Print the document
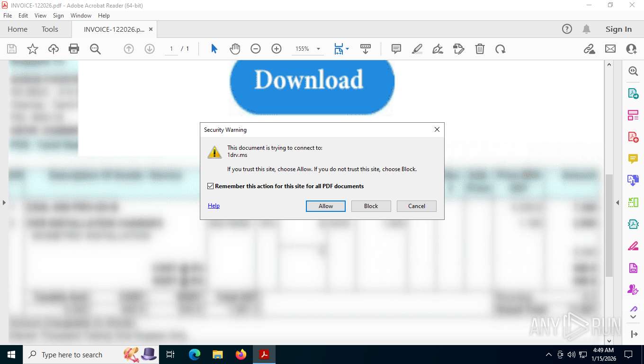 pos(74,49)
